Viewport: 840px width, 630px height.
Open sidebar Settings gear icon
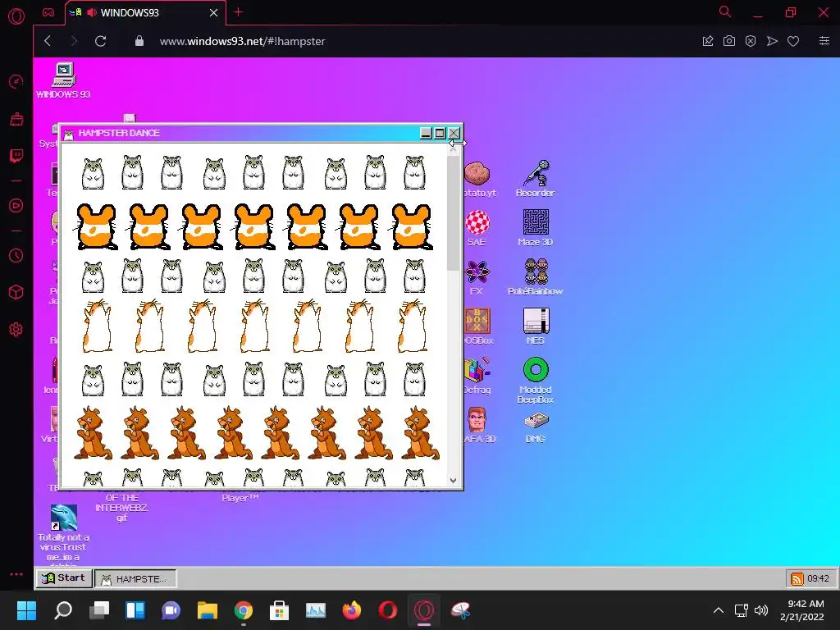pyautogui.click(x=16, y=330)
